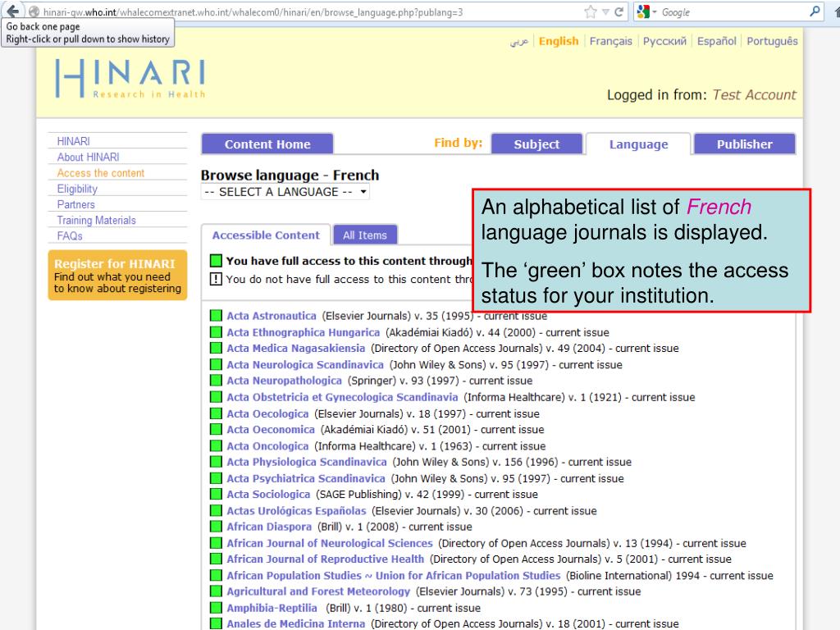Open the Actas Urológicas Españolas journal
Image resolution: width=840 pixels, height=630 pixels.
click(x=296, y=511)
